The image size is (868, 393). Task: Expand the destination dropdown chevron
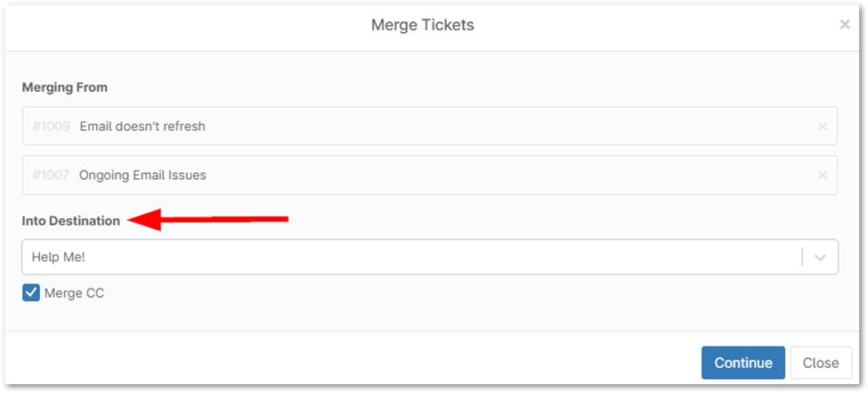[820, 258]
